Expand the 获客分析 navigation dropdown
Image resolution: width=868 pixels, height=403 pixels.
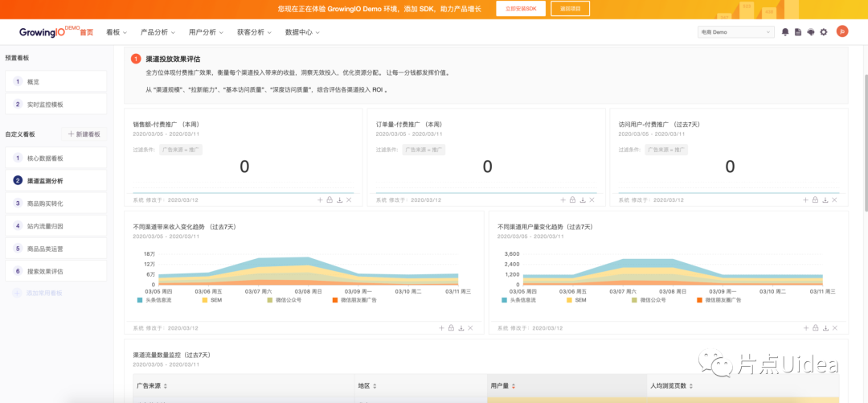(x=254, y=32)
